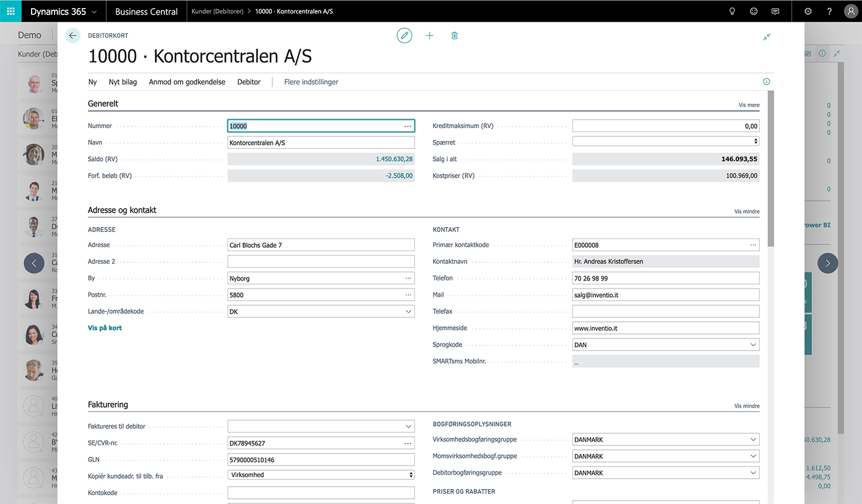Open lookup ellipsis in Primær kontaktkode field
The height and width of the screenshot is (504, 862).
point(753,245)
